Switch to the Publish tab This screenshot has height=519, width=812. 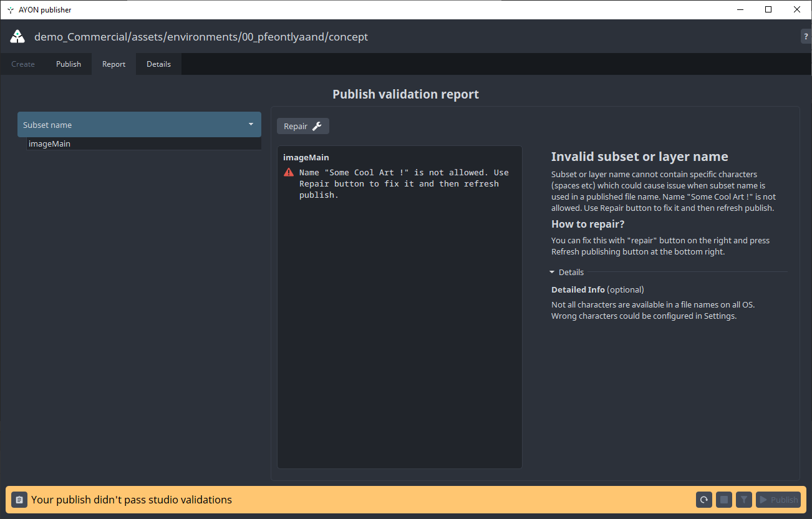point(69,64)
